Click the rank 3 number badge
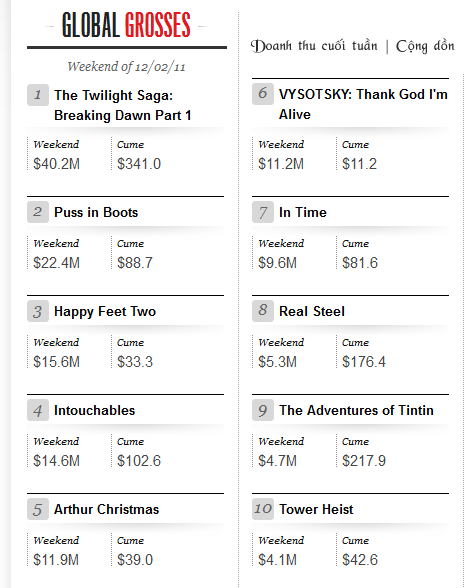 (x=38, y=311)
